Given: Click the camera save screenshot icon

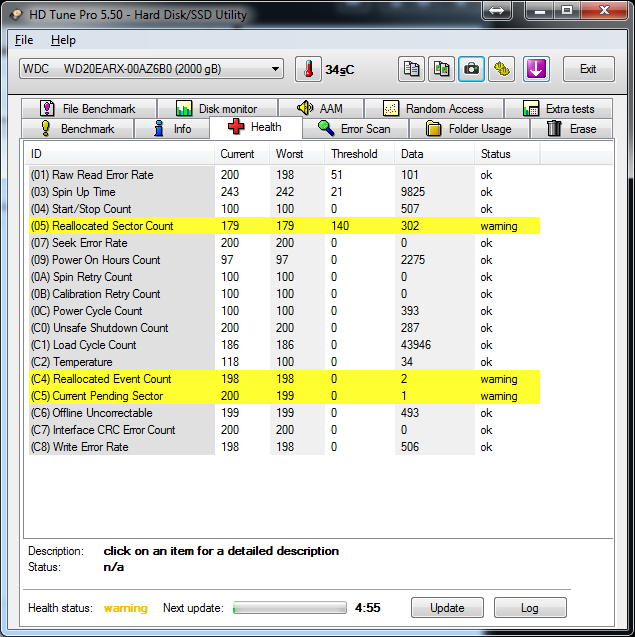Looking at the screenshot, I should (471, 69).
